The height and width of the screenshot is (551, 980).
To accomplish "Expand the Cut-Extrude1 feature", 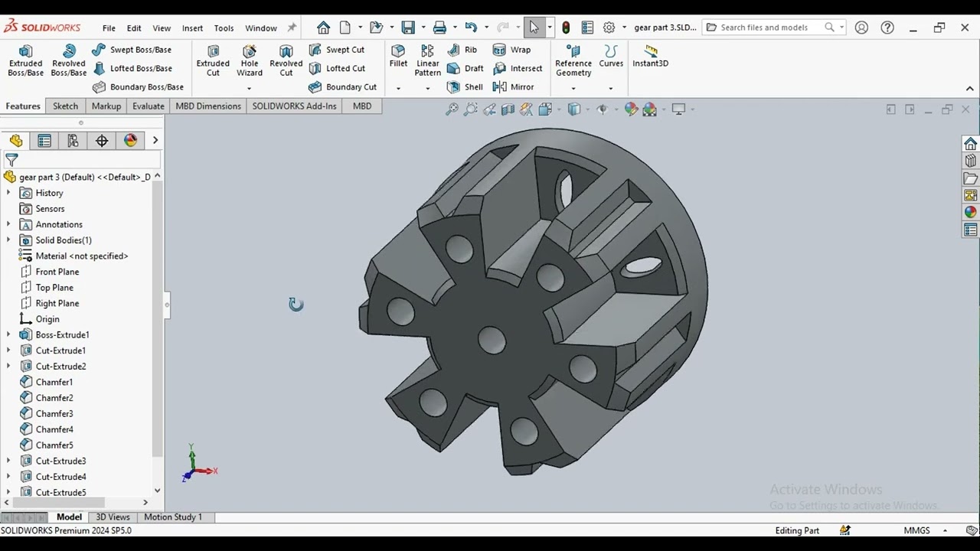I will (8, 350).
